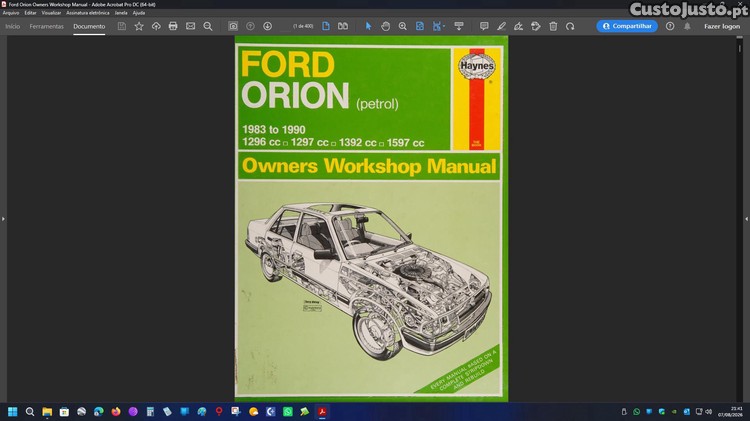Click the upload to cloud icon
The height and width of the screenshot is (421, 750).
click(x=156, y=26)
